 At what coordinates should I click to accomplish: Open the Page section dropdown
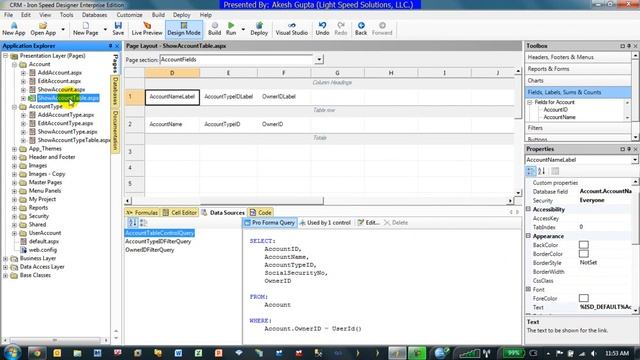click(x=319, y=60)
